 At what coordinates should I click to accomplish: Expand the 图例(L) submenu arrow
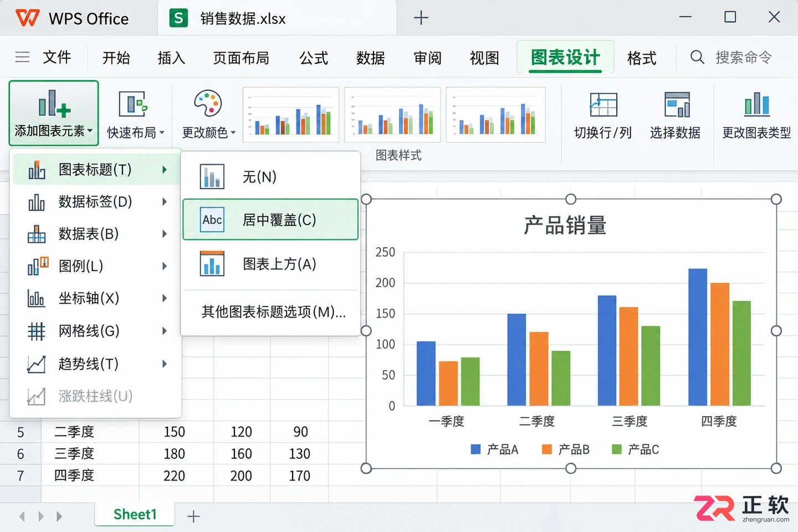tap(165, 266)
